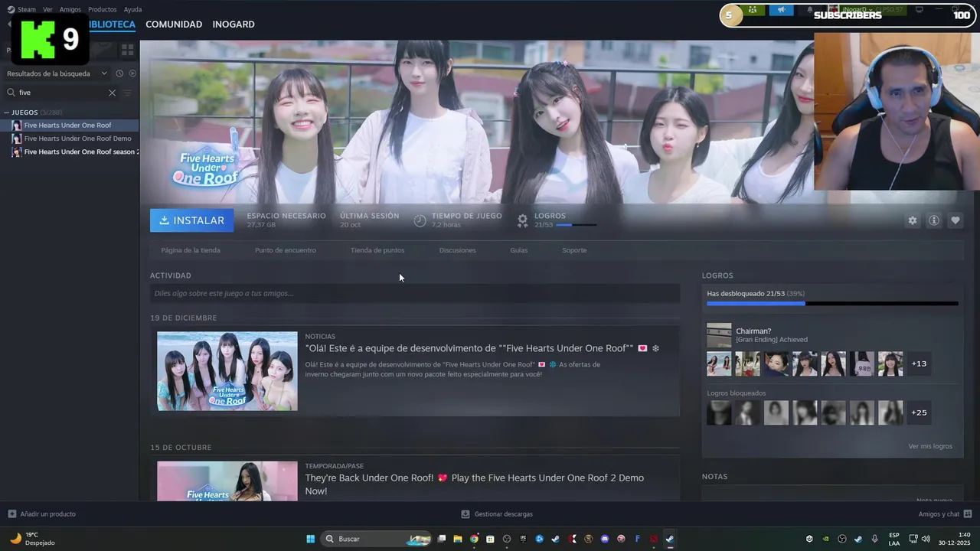
Task: Click the microphone icon in system tray
Action: click(x=874, y=539)
